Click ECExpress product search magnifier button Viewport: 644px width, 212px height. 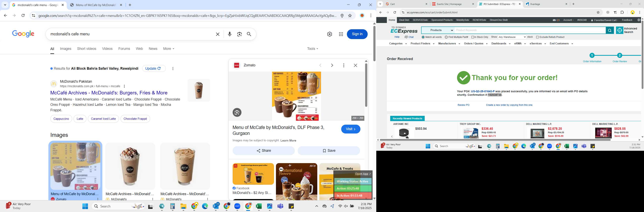pos(610,30)
